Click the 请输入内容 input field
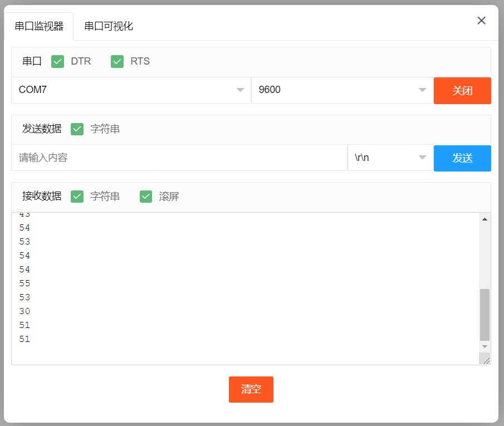 point(179,158)
